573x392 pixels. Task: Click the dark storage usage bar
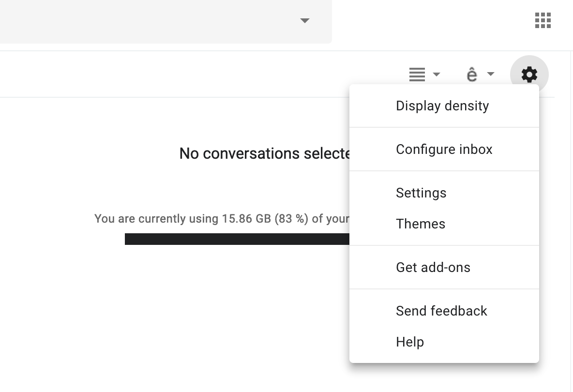[236, 239]
